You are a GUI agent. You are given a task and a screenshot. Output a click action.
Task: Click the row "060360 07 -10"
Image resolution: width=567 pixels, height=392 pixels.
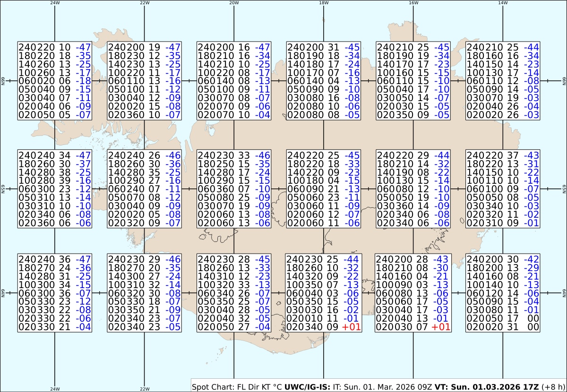234,189
